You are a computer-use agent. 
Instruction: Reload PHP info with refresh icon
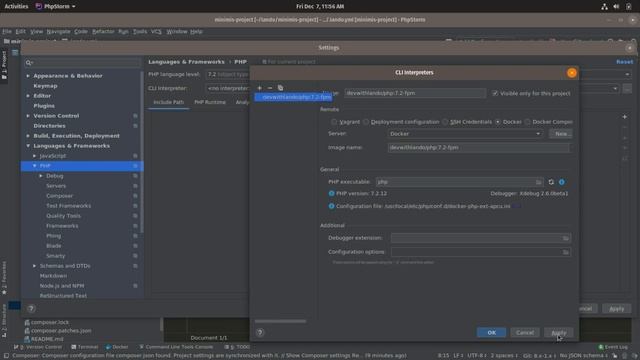coord(551,182)
